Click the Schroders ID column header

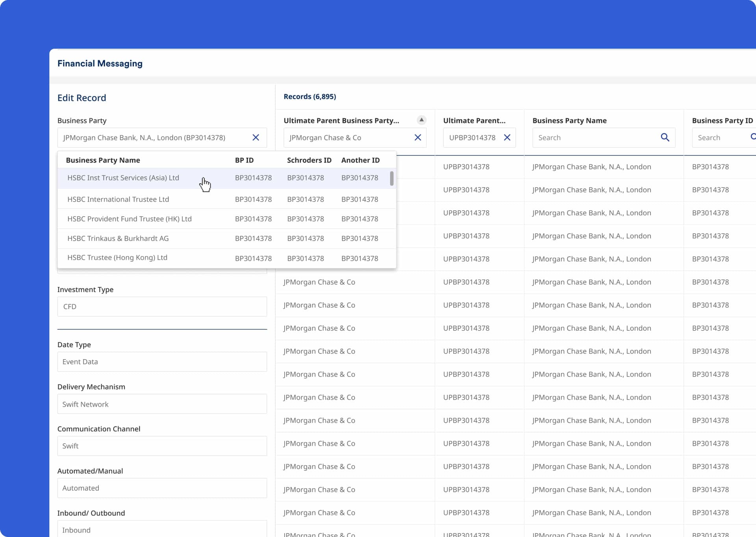click(x=309, y=160)
